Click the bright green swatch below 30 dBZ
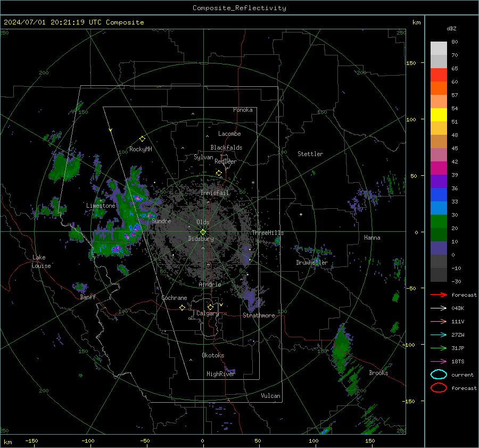Screen dimensions: 479x448 439,222
